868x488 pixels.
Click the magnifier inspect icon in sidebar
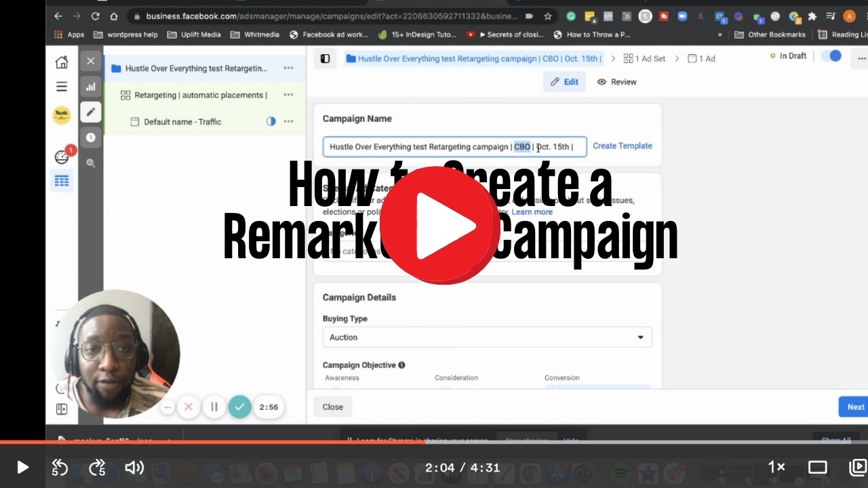pos(90,163)
